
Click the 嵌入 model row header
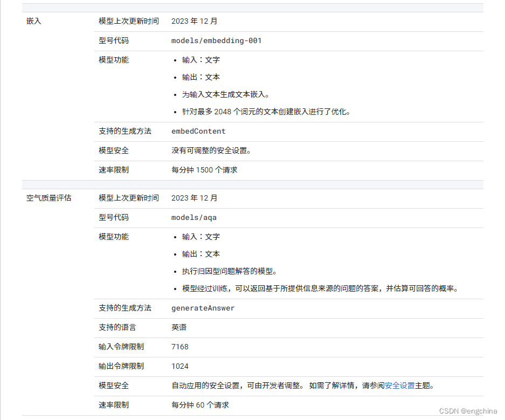33,21
